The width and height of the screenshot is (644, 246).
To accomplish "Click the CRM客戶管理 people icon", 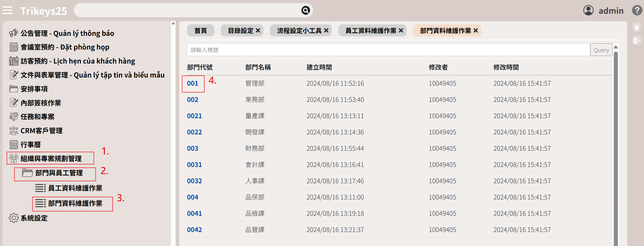I will pos(14,131).
